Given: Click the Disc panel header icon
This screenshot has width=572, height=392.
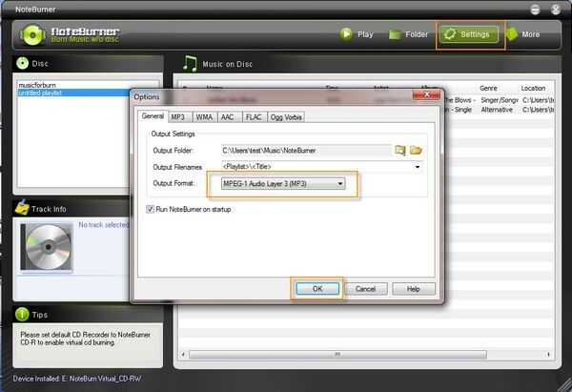Looking at the screenshot, I should 22,63.
